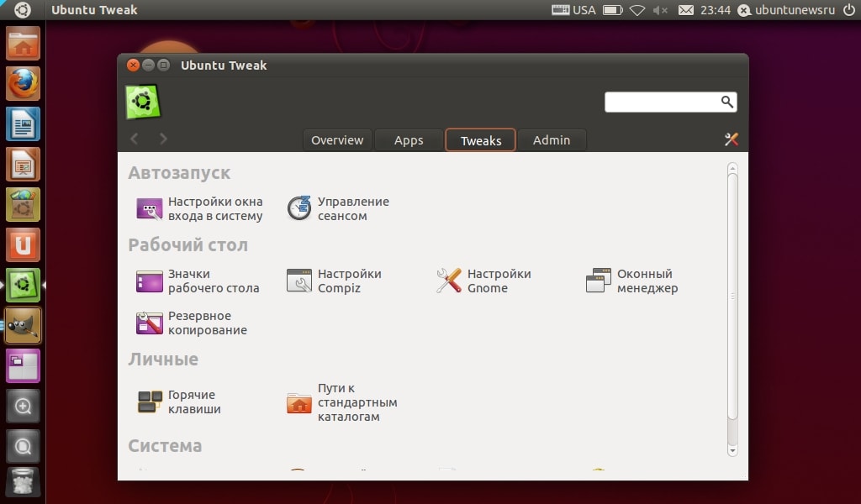Launch Firefox from the launcher

point(23,83)
